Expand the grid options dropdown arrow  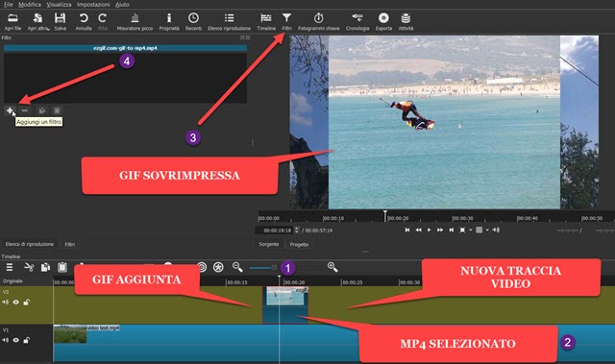487,230
